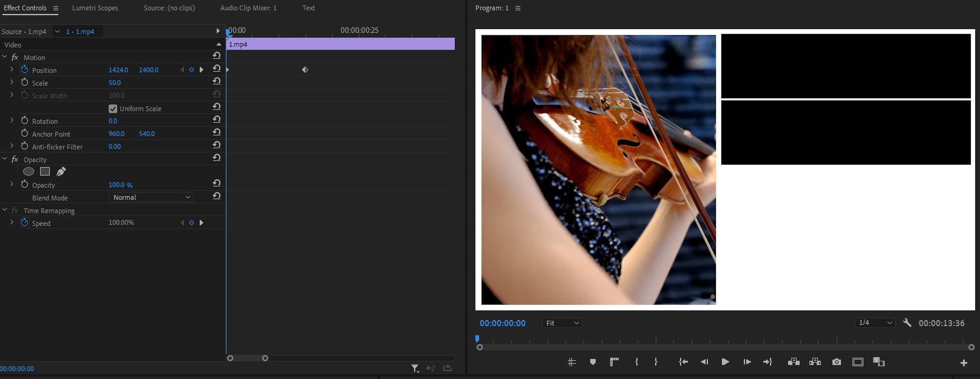Image resolution: width=980 pixels, height=379 pixels.
Task: Collapse the Motion effect group
Action: pyautogui.click(x=5, y=57)
